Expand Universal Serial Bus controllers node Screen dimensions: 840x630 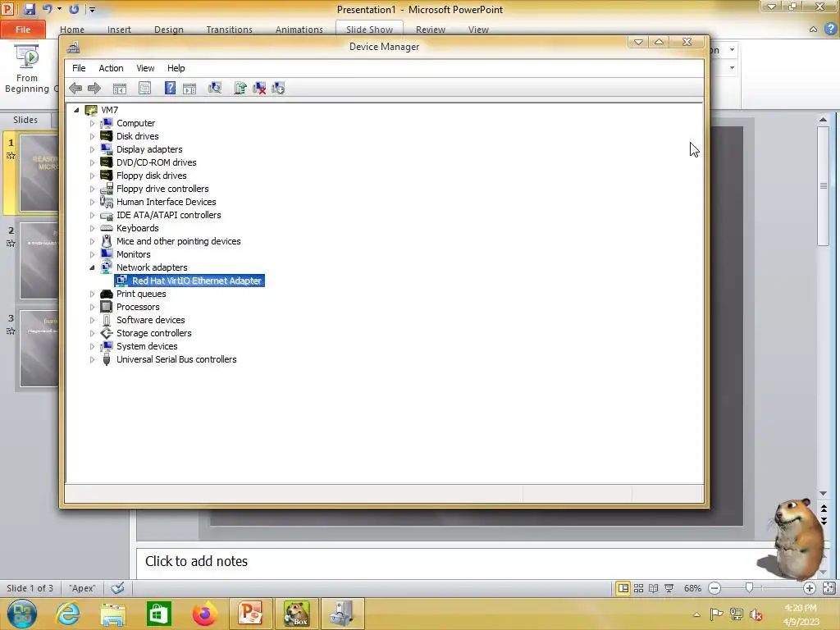[x=92, y=359]
